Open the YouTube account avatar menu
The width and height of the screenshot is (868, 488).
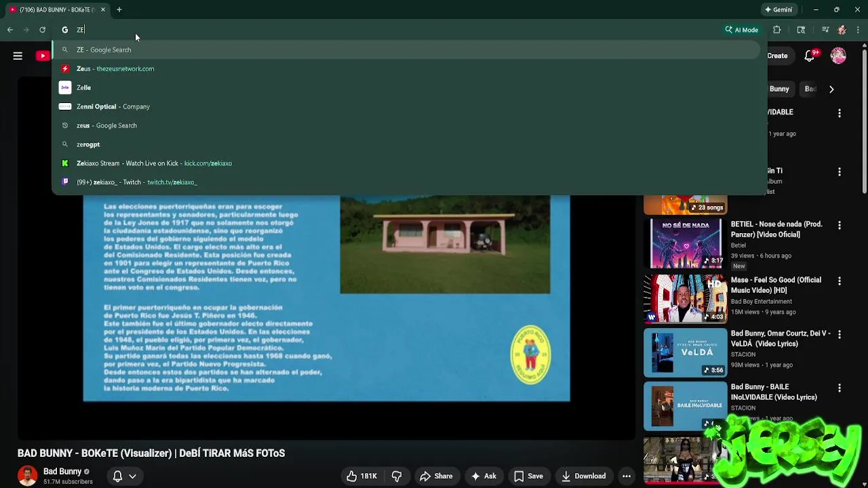click(x=839, y=56)
